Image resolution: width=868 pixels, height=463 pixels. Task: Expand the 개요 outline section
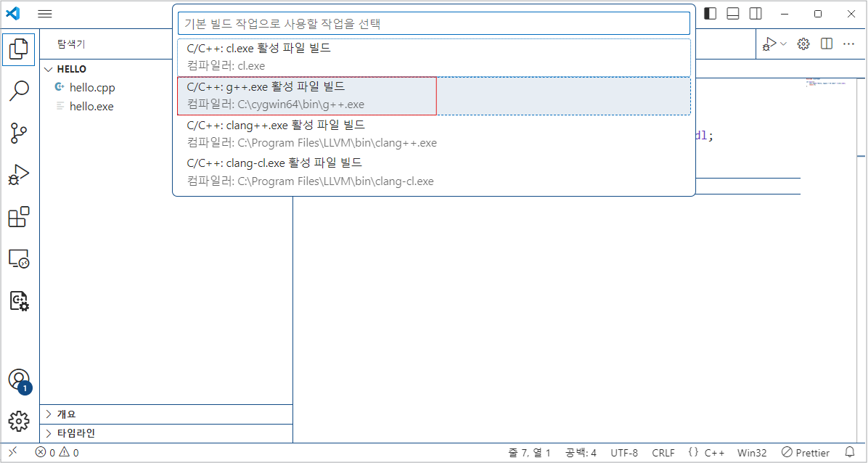166,414
